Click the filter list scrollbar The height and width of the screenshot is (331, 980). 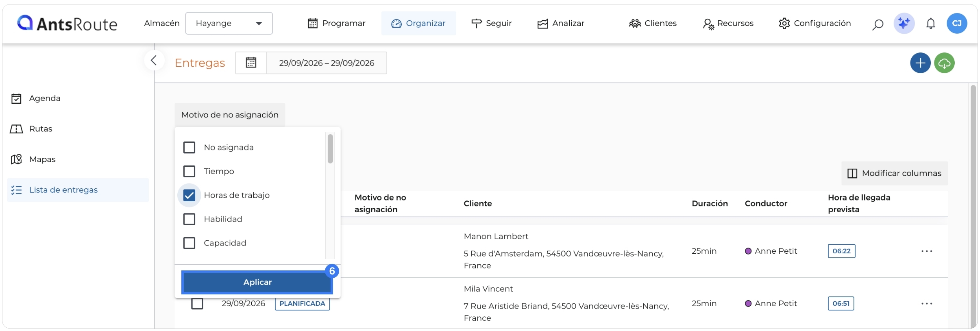point(330,149)
